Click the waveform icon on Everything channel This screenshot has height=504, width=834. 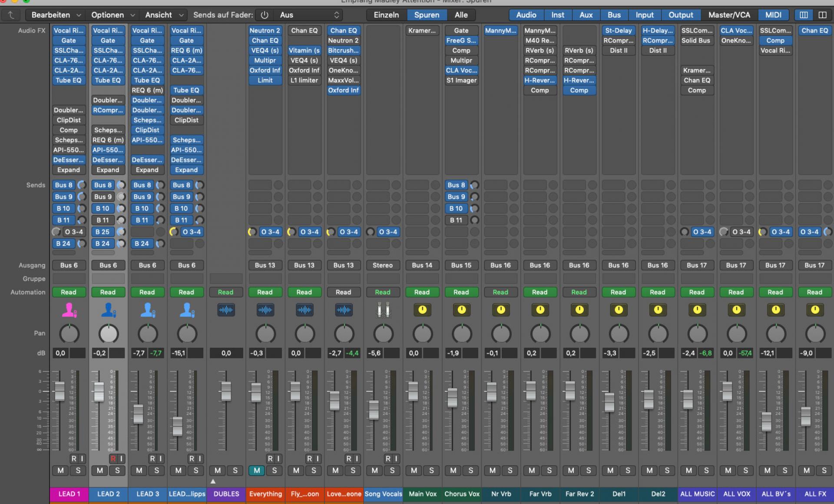265,310
